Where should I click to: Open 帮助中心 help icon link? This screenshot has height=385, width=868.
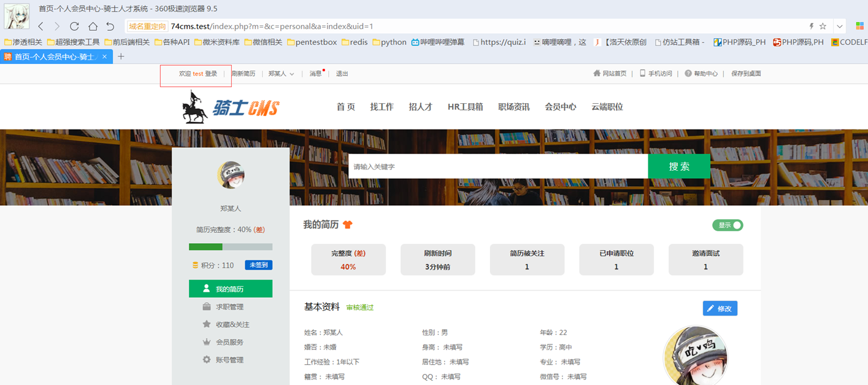coord(701,74)
